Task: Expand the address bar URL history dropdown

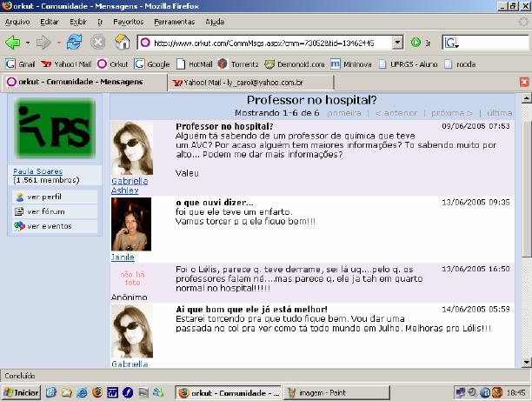Action: (397, 42)
